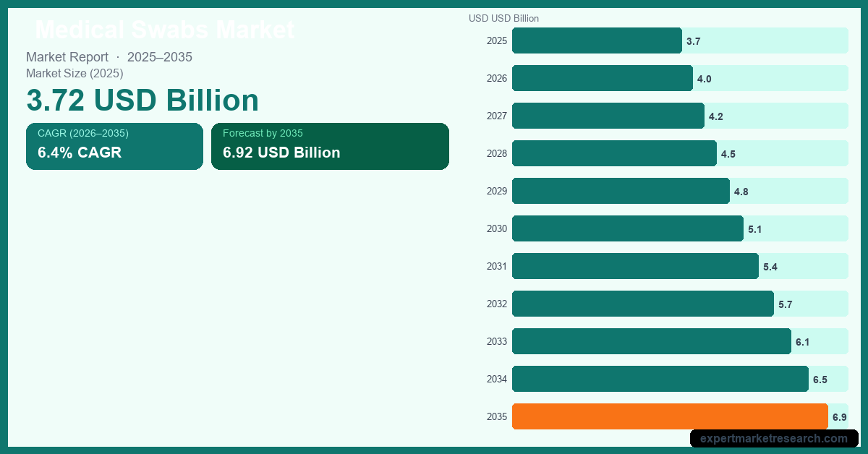Select the 2028 chart bar

coord(614,153)
